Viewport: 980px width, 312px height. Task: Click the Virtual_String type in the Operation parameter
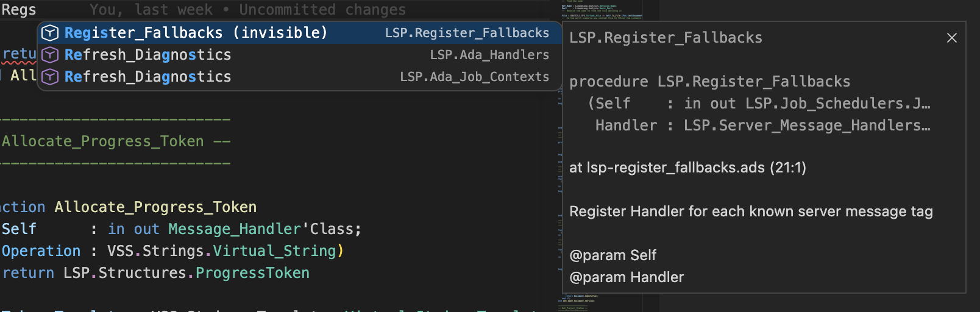274,251
